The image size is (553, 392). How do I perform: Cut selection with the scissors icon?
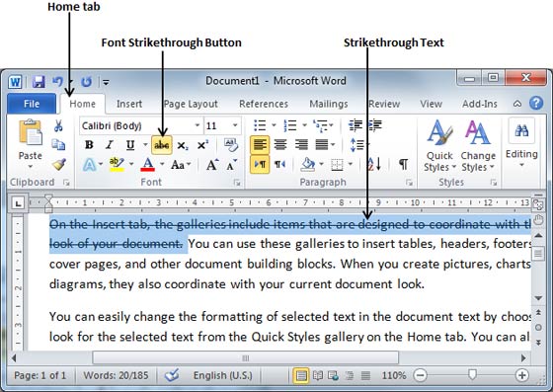tap(58, 125)
